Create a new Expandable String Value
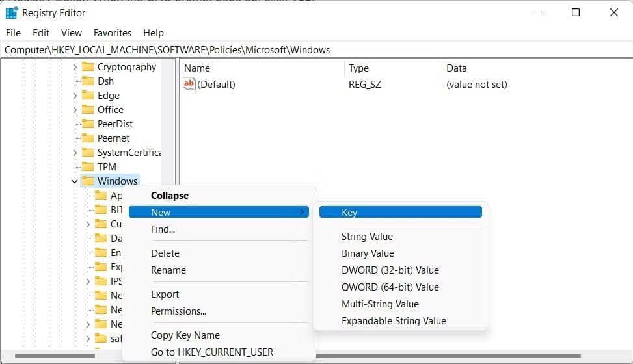The width and height of the screenshot is (633, 364). pyautogui.click(x=401, y=321)
